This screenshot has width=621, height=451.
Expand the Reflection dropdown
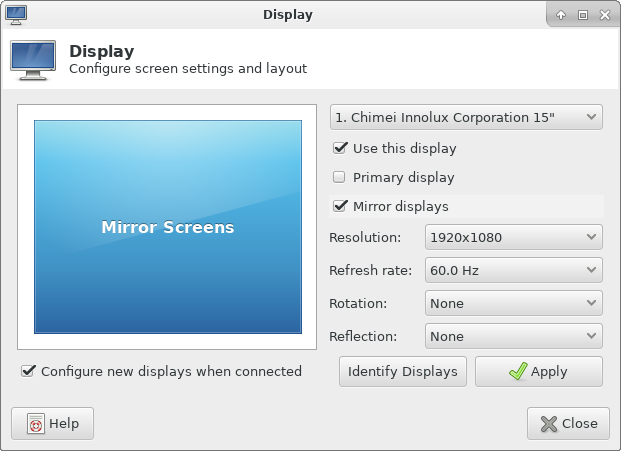[513, 337]
